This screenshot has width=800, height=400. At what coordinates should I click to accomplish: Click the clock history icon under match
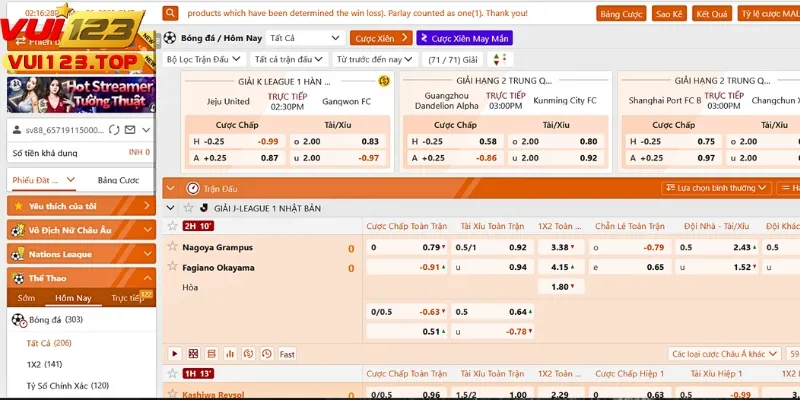coord(266,354)
